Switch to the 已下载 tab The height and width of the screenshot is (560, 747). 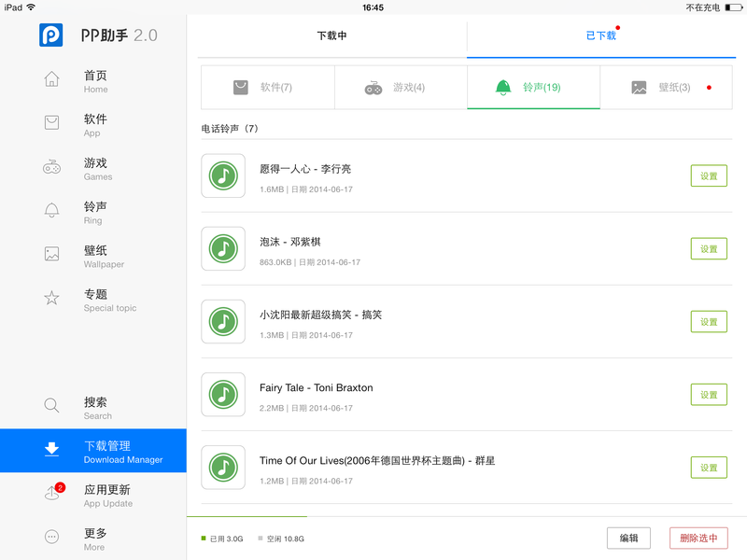coord(601,35)
